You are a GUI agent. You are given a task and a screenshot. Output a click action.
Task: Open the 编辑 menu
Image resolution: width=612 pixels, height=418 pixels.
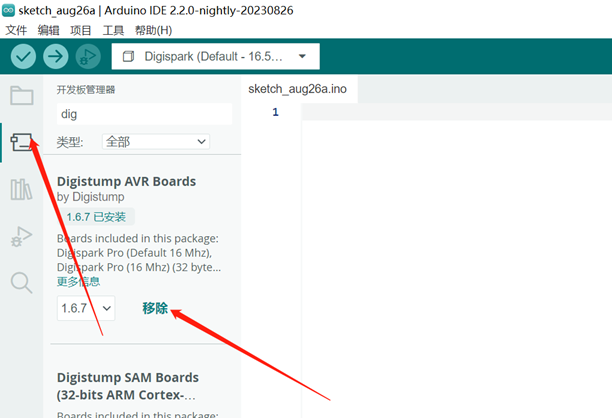point(48,30)
